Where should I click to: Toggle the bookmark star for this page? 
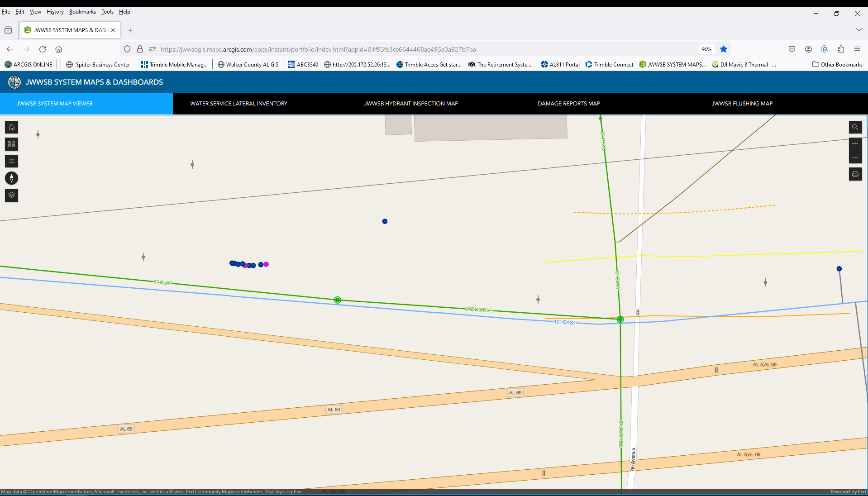point(723,49)
